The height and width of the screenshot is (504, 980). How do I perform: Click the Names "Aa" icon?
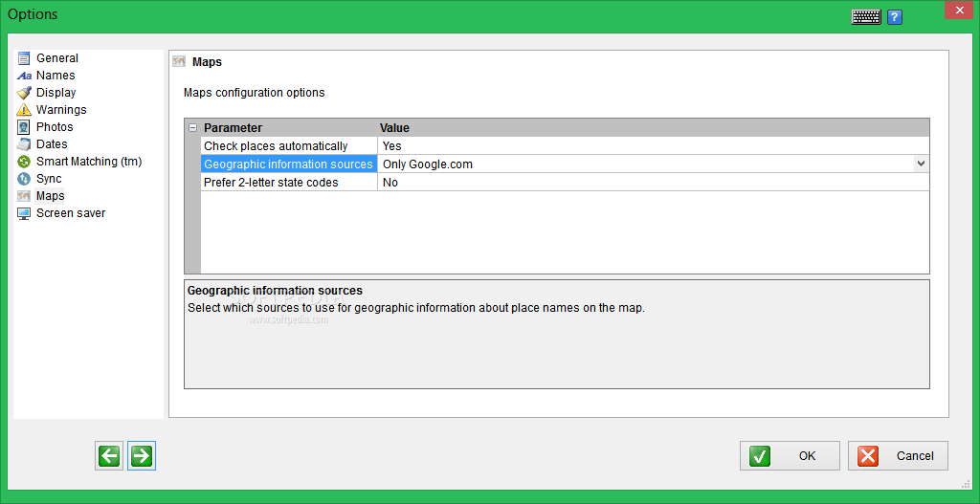point(24,76)
